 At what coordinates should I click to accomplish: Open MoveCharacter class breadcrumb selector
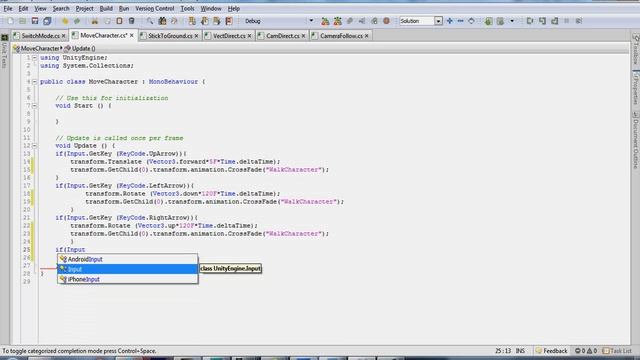(37, 48)
